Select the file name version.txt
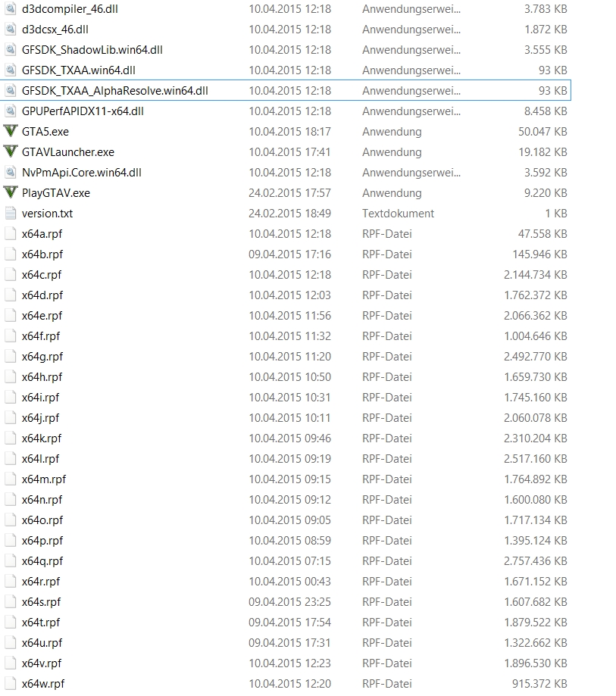The image size is (616, 696). coord(47,214)
